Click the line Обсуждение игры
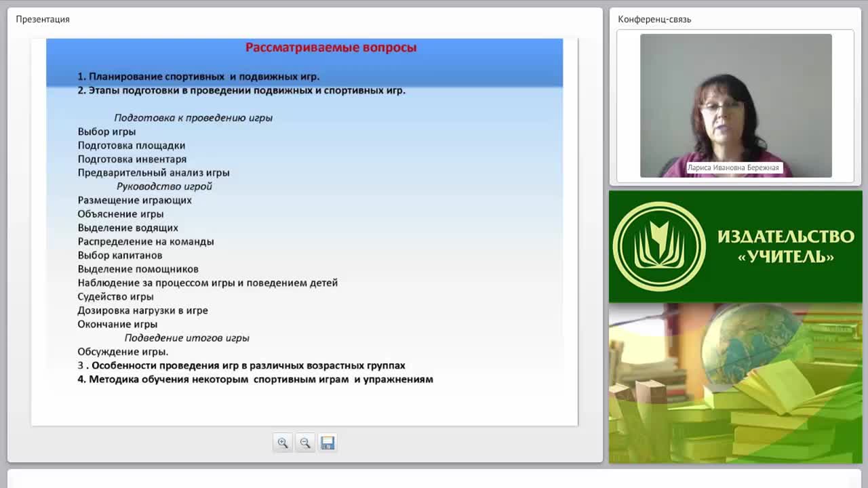The image size is (868, 488). 123,352
